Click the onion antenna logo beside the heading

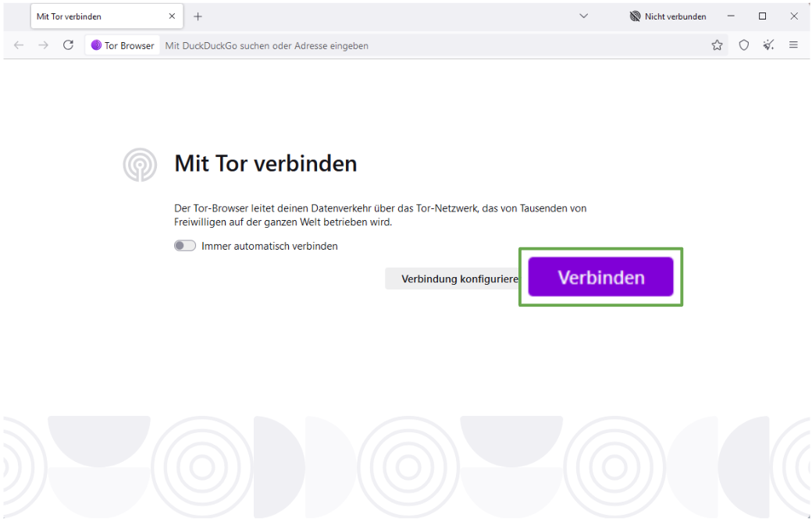(140, 165)
